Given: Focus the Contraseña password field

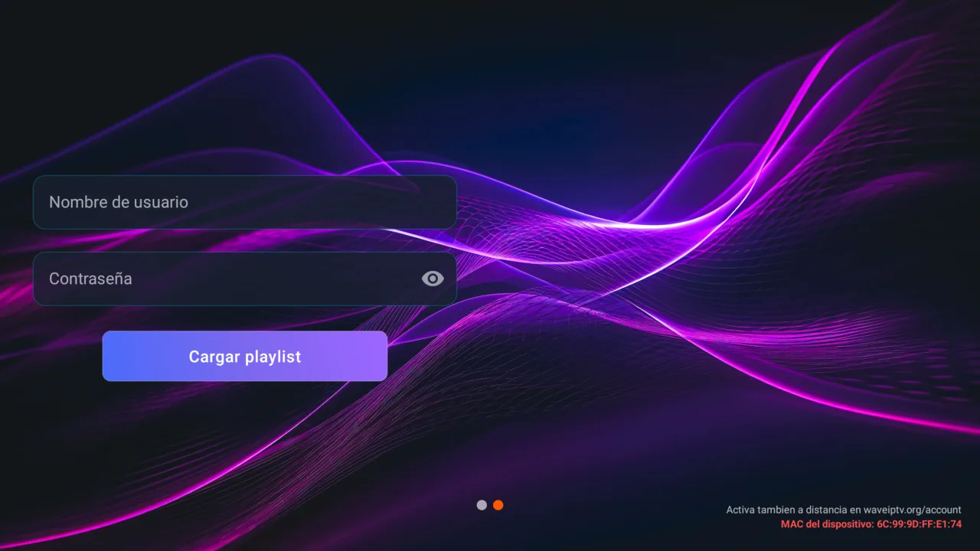Looking at the screenshot, I should click(x=245, y=279).
